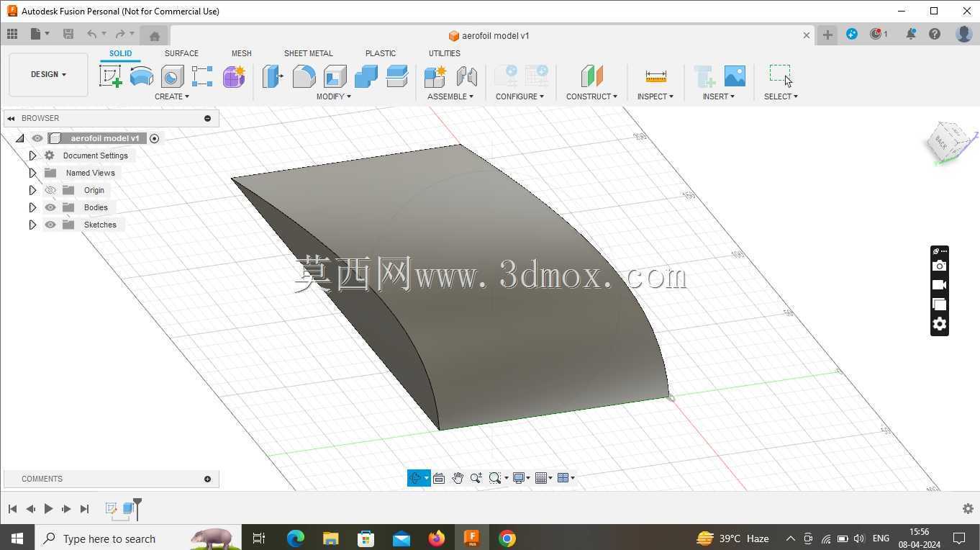Viewport: 980px width, 550px height.
Task: Switch to the UTILITIES tab
Action: pos(445,53)
